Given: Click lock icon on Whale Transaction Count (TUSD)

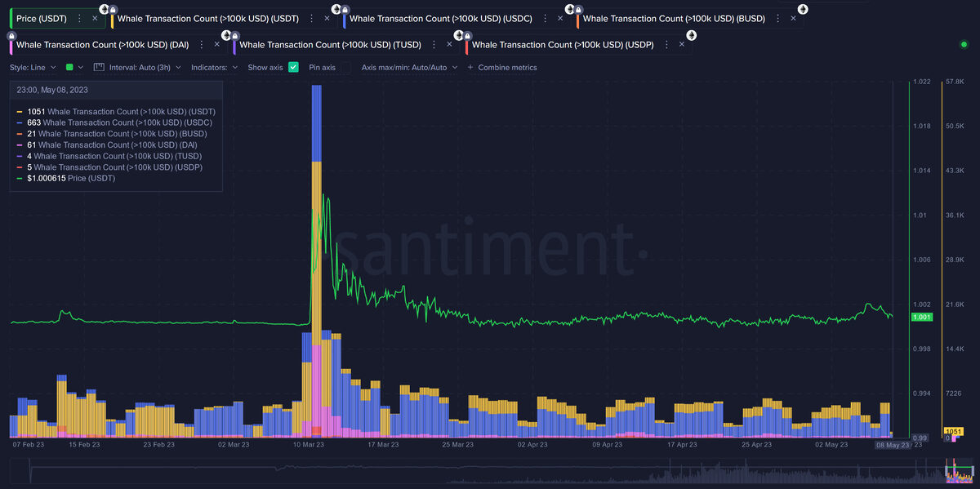Looking at the screenshot, I should [x=235, y=36].
